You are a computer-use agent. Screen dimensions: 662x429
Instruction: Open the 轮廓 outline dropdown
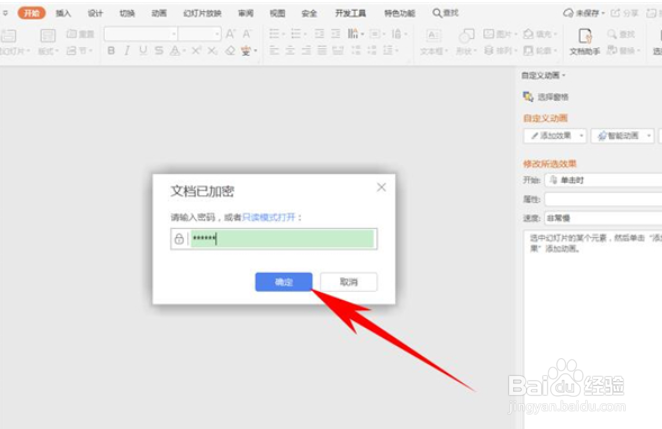[540, 51]
